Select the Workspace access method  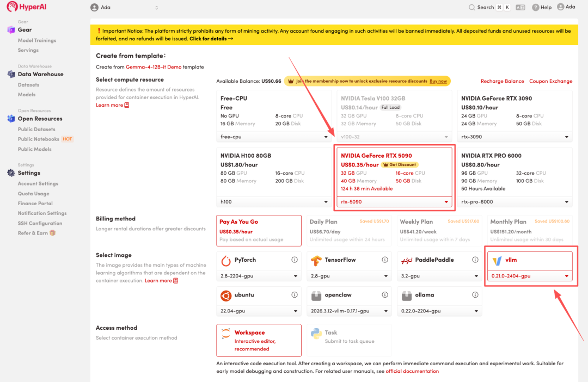(x=259, y=341)
